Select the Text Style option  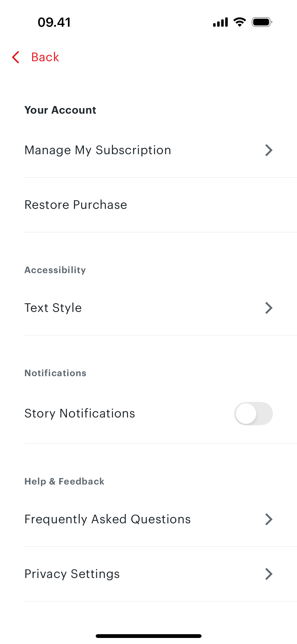pyautogui.click(x=53, y=308)
